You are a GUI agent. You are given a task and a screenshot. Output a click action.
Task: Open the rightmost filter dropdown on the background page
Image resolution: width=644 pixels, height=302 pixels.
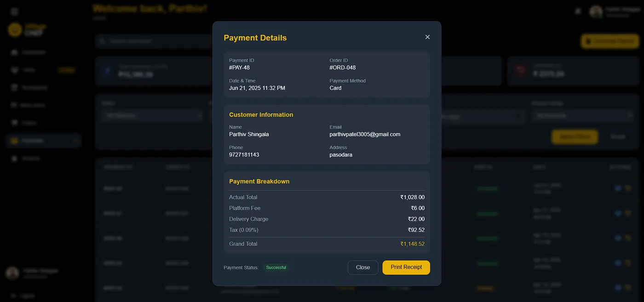point(581,116)
